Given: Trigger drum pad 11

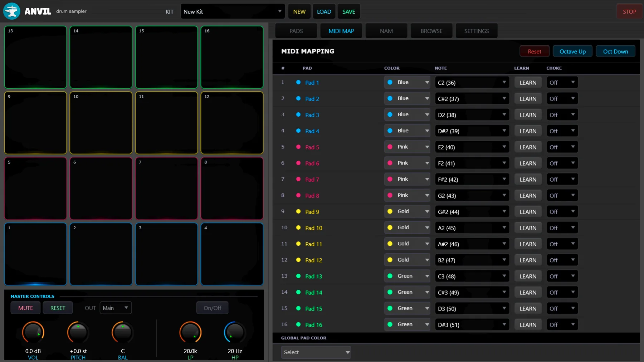Looking at the screenshot, I should click(166, 123).
